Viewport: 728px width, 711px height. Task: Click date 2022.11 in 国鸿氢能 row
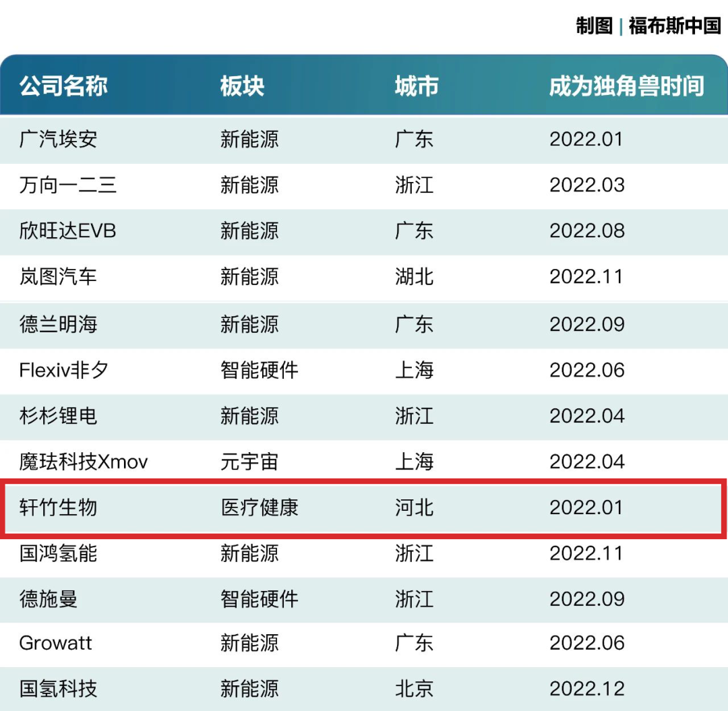pyautogui.click(x=586, y=553)
